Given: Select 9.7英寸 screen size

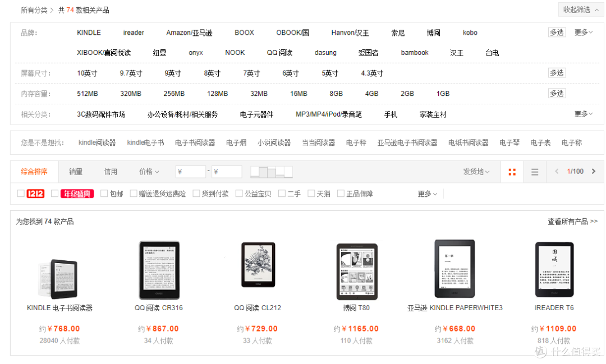Looking at the screenshot, I should coord(131,73).
